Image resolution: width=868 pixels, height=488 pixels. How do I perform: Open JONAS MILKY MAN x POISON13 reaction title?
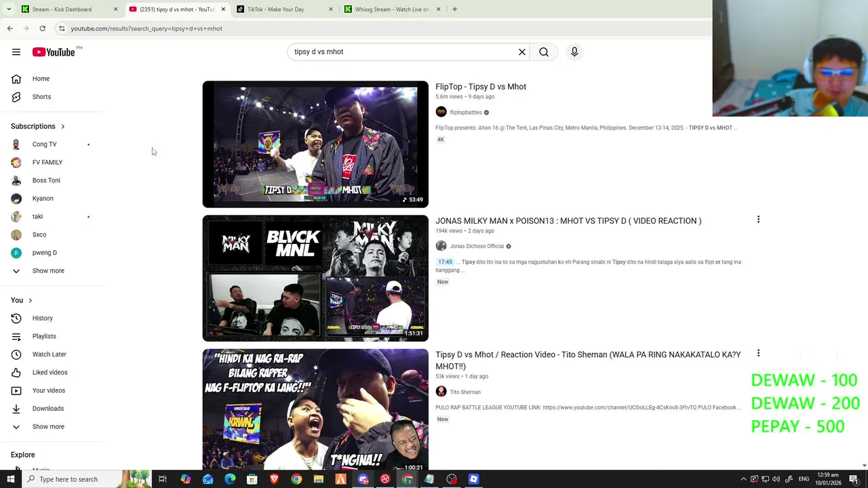tap(568, 221)
